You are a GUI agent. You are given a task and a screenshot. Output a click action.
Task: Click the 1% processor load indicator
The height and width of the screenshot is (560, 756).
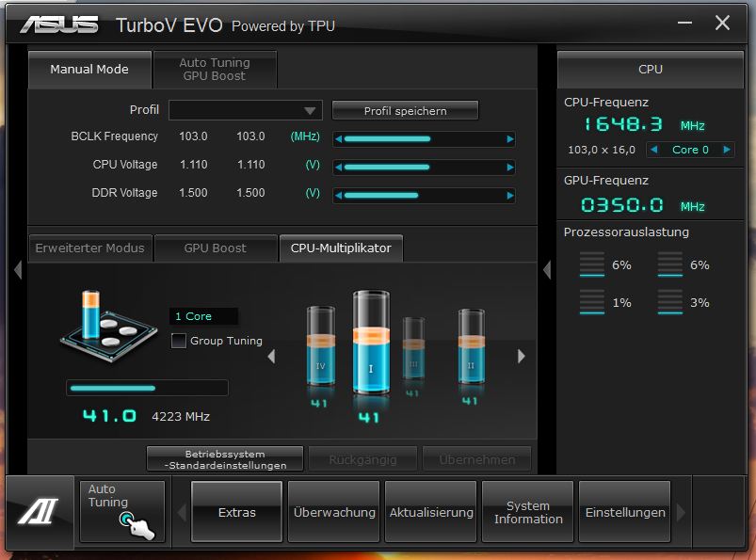605,303
